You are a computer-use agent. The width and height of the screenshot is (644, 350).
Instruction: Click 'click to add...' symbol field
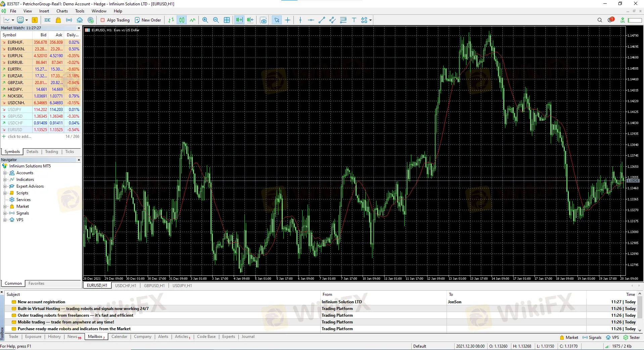click(19, 137)
